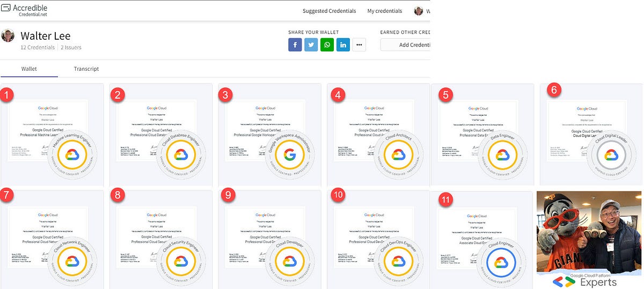This screenshot has width=644, height=289.
Task: Switch to the Wallet tab
Action: click(x=29, y=69)
